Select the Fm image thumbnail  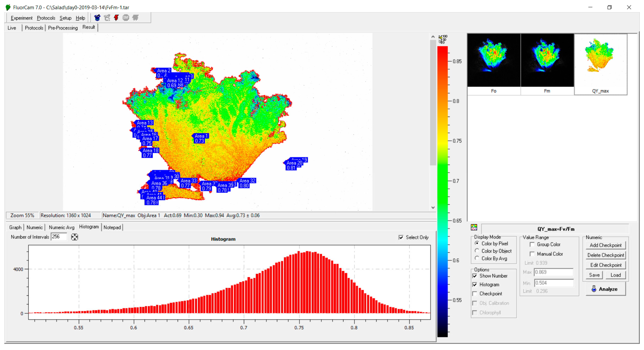pyautogui.click(x=547, y=64)
